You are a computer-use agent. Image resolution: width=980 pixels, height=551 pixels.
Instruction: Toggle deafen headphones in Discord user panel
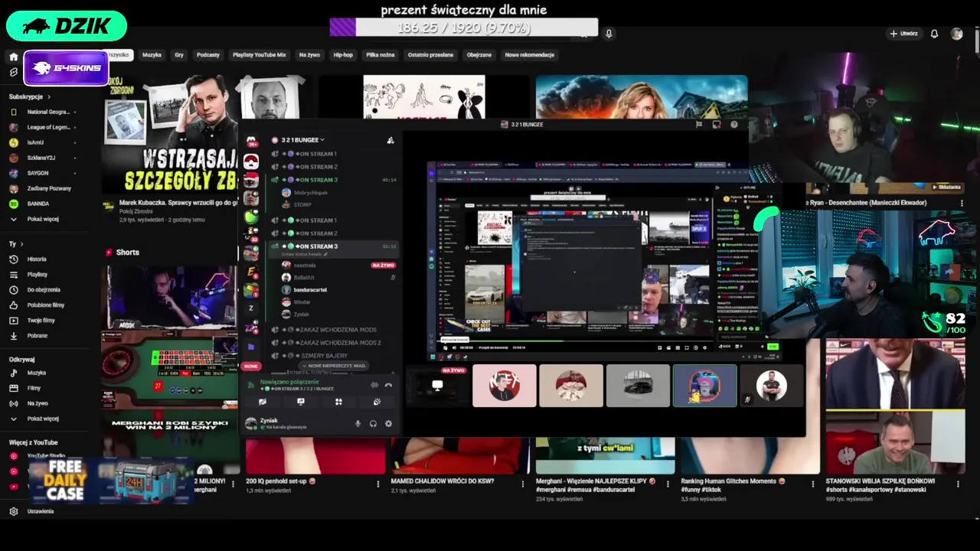[373, 423]
